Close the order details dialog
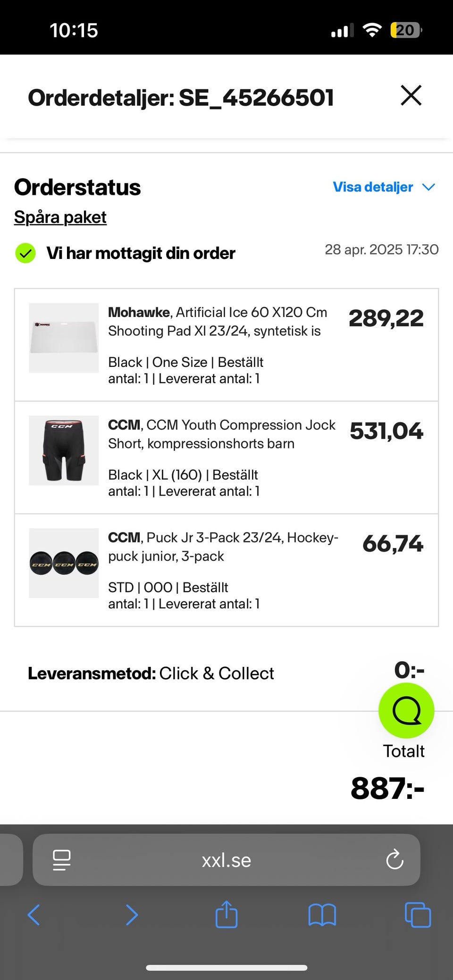This screenshot has width=453, height=980. [x=411, y=96]
